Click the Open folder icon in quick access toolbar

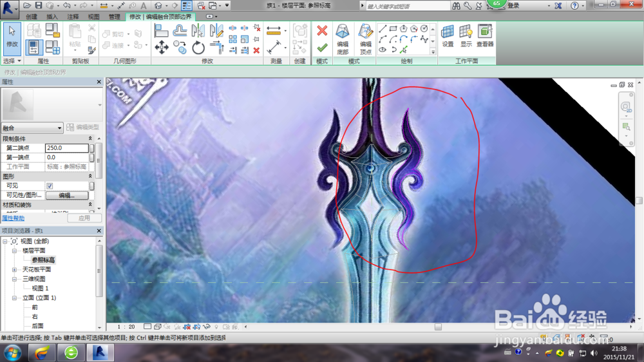27,5
